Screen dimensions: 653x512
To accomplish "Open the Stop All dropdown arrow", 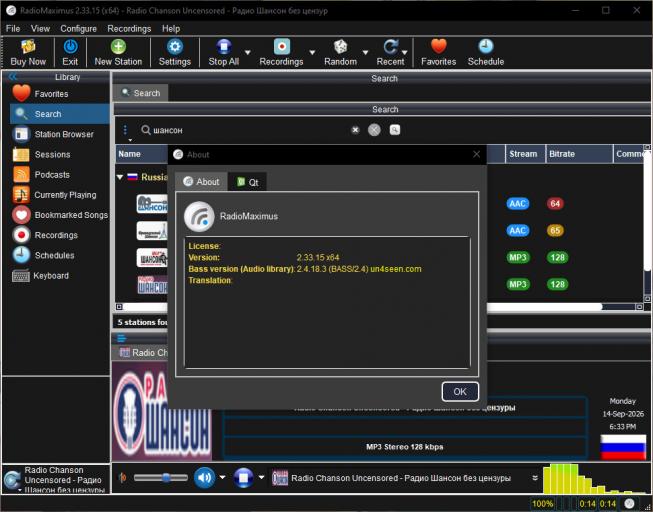I will 248,52.
